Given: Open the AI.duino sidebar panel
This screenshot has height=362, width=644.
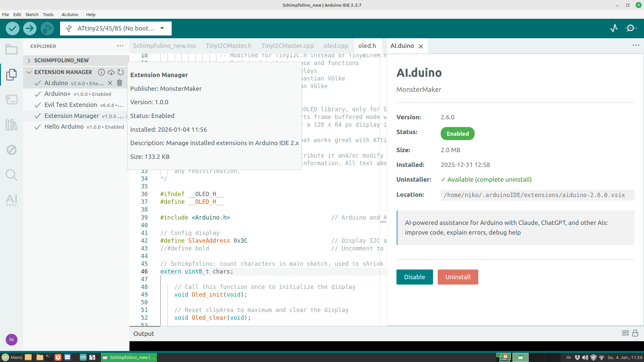Looking at the screenshot, I should click(12, 200).
